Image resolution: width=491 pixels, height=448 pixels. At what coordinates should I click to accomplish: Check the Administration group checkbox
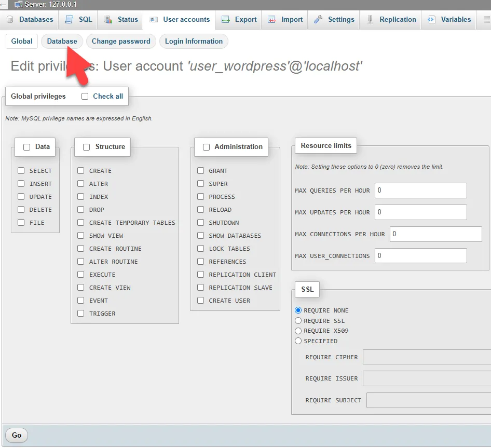(x=206, y=147)
